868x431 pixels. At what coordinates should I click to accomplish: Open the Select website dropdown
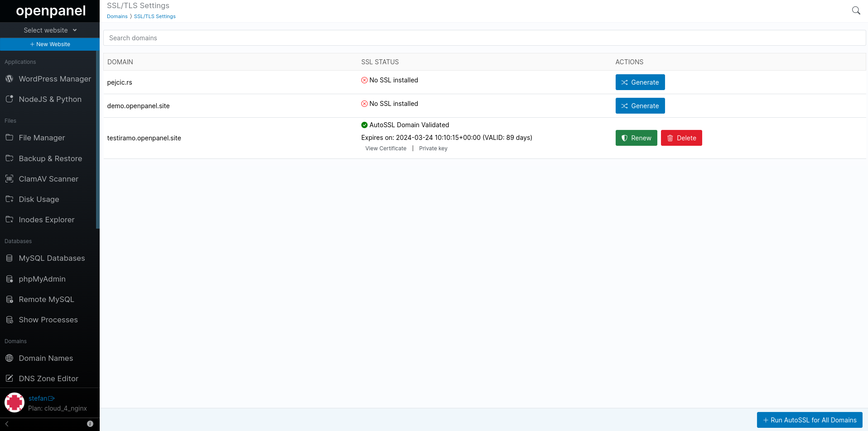click(x=50, y=30)
